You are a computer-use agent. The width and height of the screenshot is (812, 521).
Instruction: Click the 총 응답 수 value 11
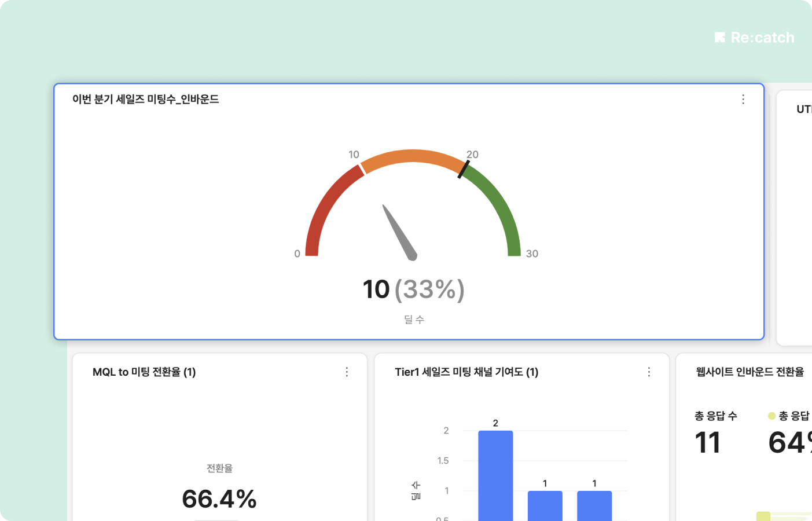coord(707,443)
